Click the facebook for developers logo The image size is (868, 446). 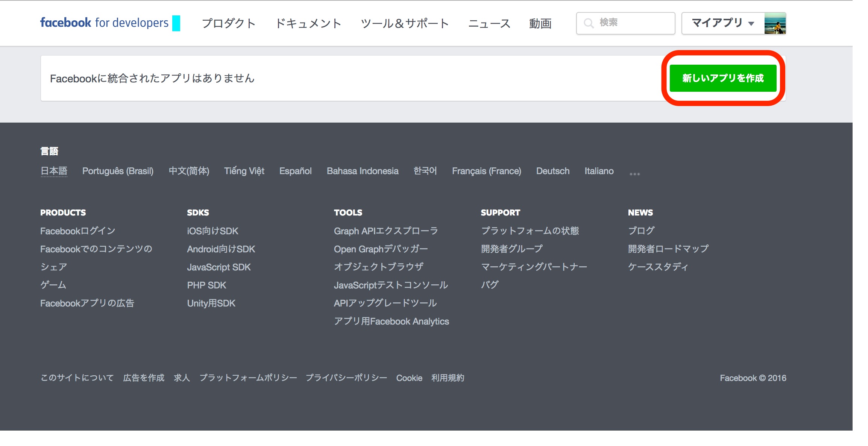[x=104, y=23]
